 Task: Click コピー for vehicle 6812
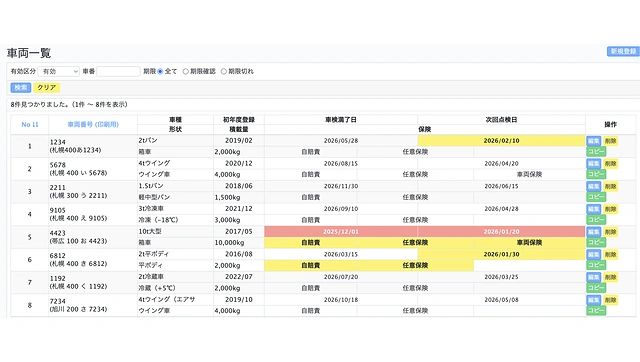596,265
